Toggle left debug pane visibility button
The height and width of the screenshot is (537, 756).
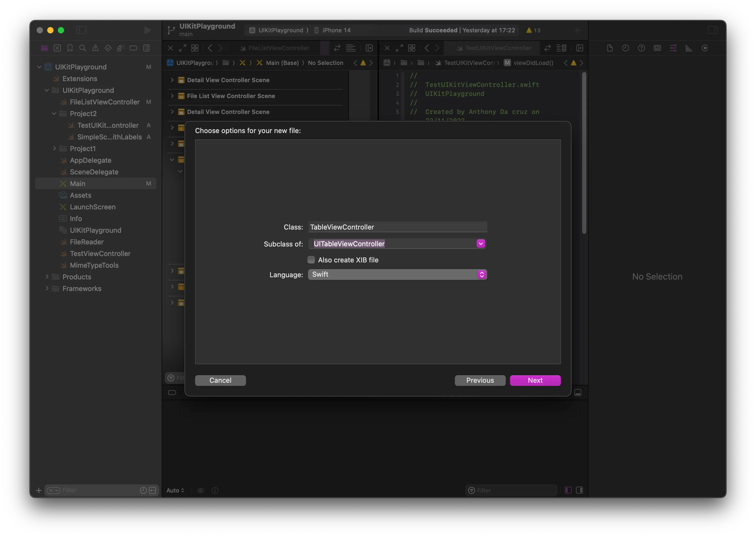[568, 490]
